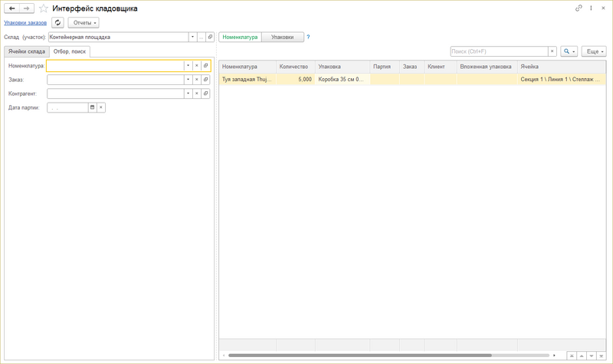Expand the Заказ filter dropdown

click(x=188, y=80)
